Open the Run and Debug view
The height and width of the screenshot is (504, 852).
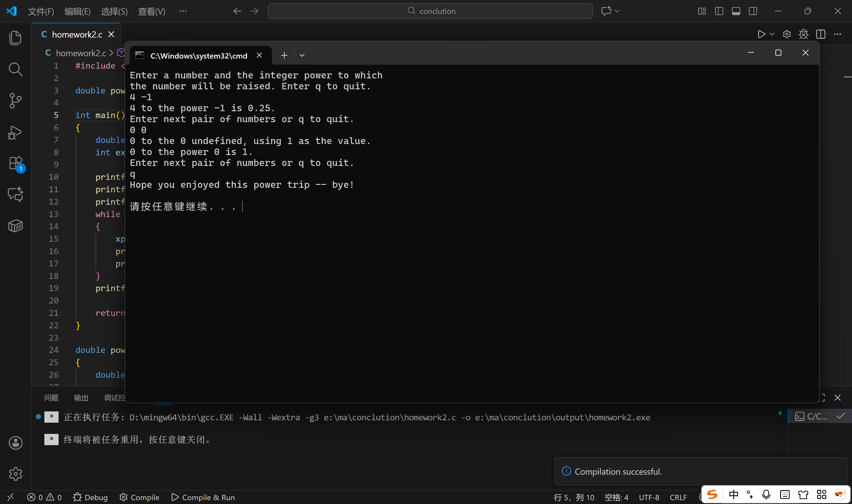[x=15, y=133]
